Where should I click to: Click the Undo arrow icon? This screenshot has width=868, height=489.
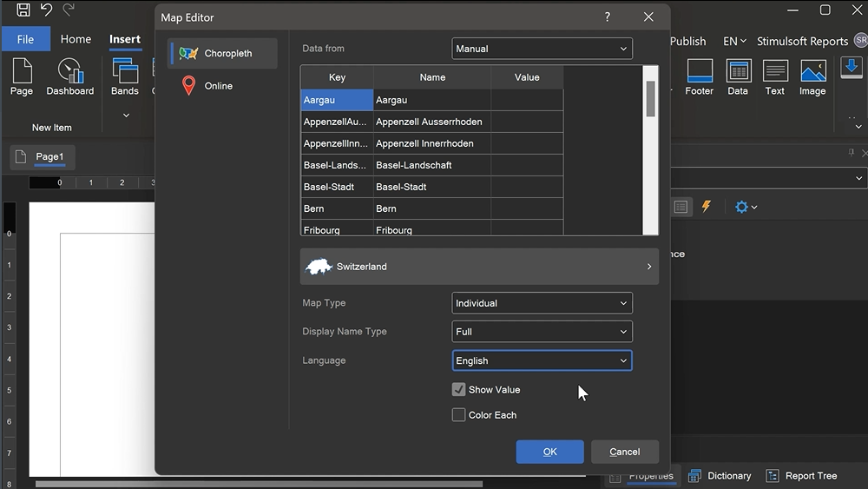[x=46, y=10]
